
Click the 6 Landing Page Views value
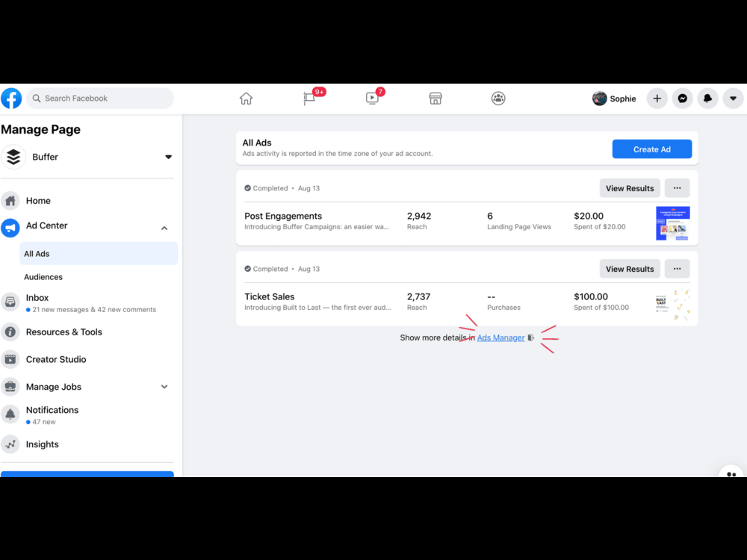point(490,217)
